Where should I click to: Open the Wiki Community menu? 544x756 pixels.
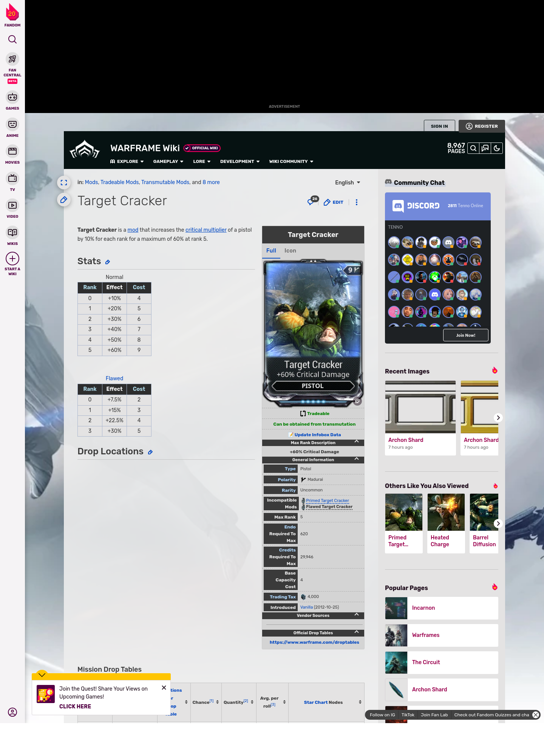[291, 161]
